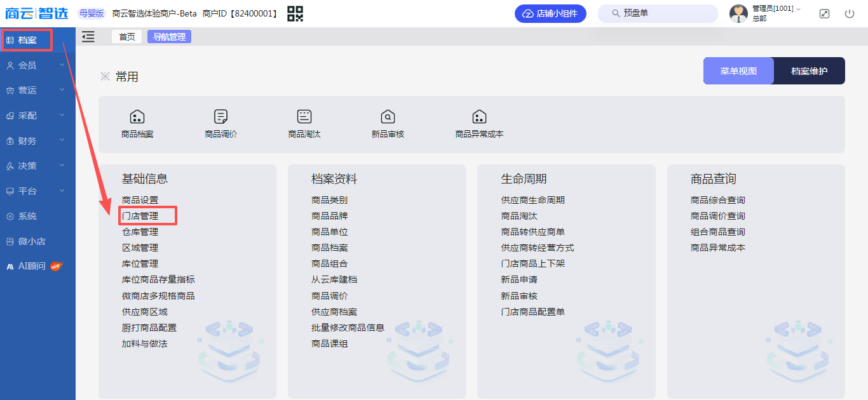This screenshot has height=400, width=868.
Task: Switch to 档案维护 view
Action: (x=809, y=71)
